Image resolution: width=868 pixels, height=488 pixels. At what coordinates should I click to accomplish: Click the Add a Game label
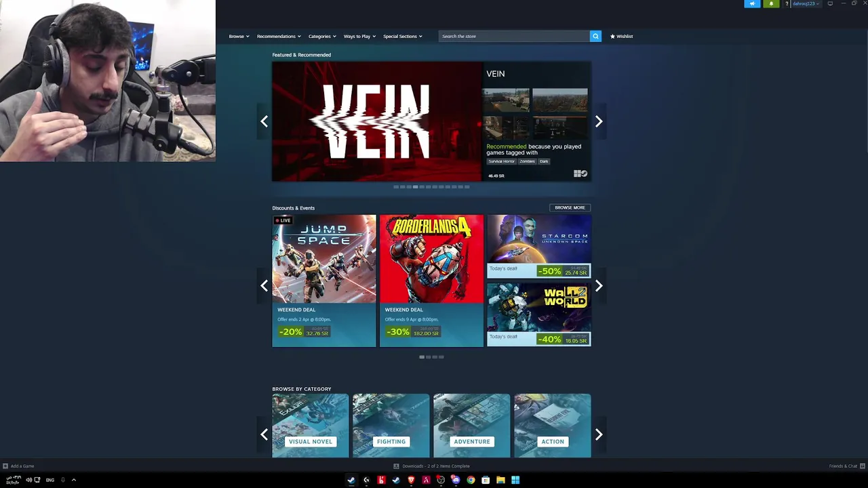[22, 466]
